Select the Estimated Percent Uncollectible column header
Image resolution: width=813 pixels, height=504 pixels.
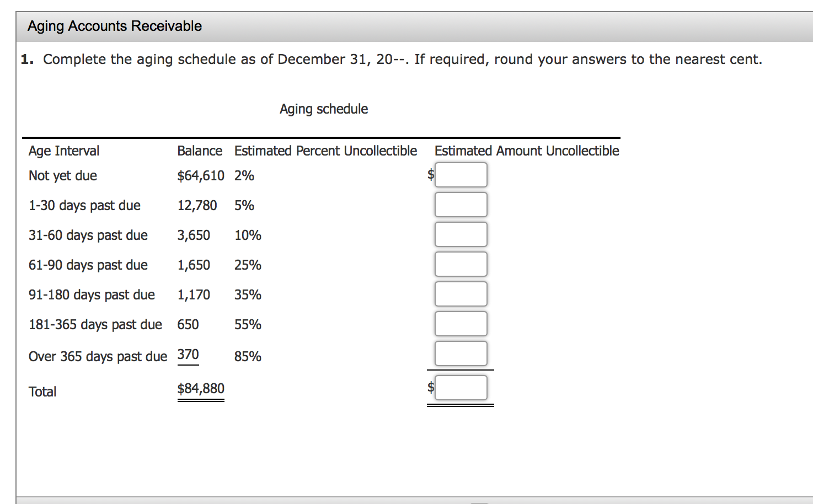point(325,151)
